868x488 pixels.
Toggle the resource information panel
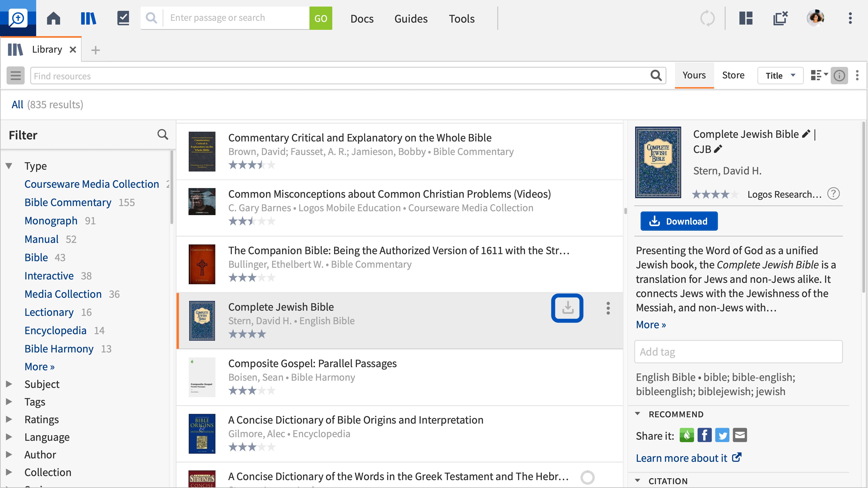pyautogui.click(x=839, y=75)
